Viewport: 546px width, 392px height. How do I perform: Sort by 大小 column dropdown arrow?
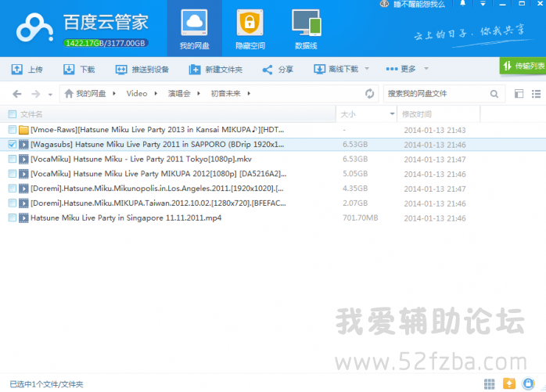(x=392, y=114)
